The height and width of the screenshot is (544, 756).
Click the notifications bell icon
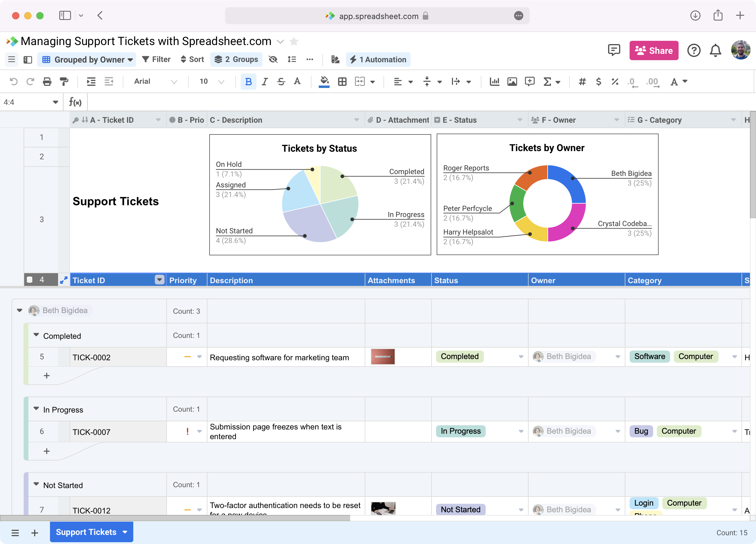tap(715, 50)
